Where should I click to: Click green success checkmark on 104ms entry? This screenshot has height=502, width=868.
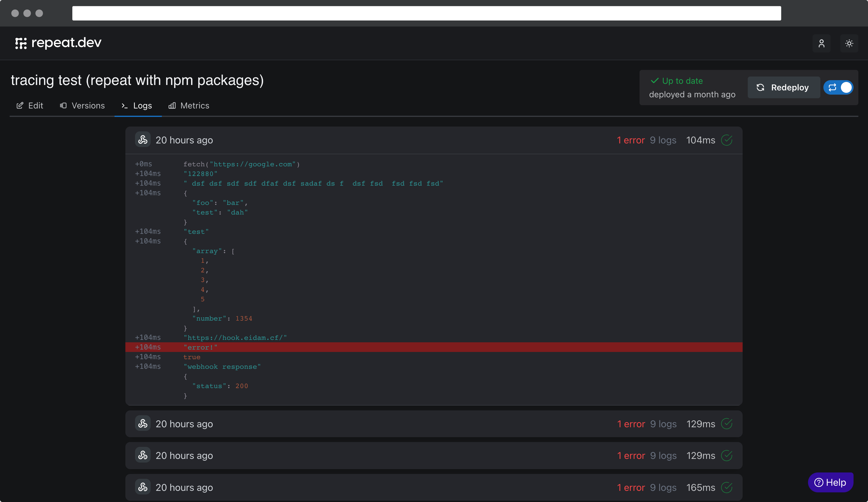pos(726,140)
